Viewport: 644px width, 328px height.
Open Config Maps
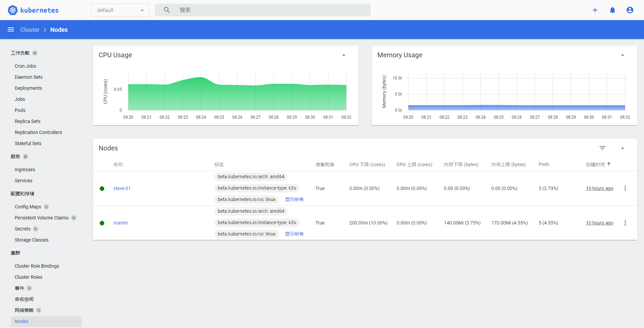click(x=28, y=207)
